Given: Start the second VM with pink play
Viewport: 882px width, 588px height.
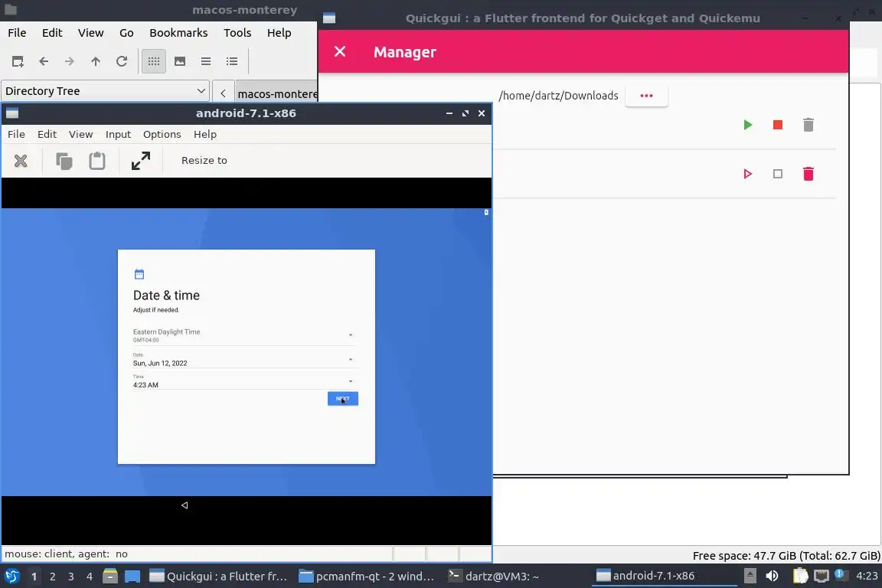Looking at the screenshot, I should point(747,174).
